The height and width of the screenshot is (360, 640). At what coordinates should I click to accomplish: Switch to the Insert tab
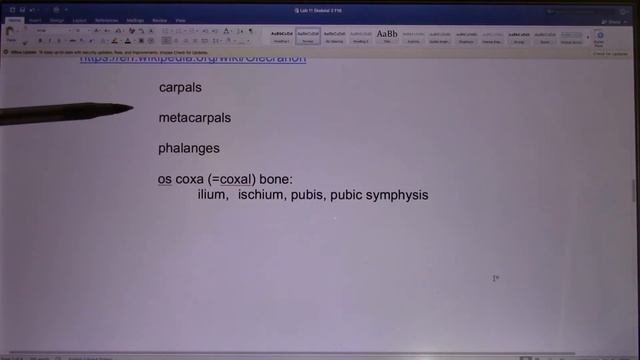[35, 20]
